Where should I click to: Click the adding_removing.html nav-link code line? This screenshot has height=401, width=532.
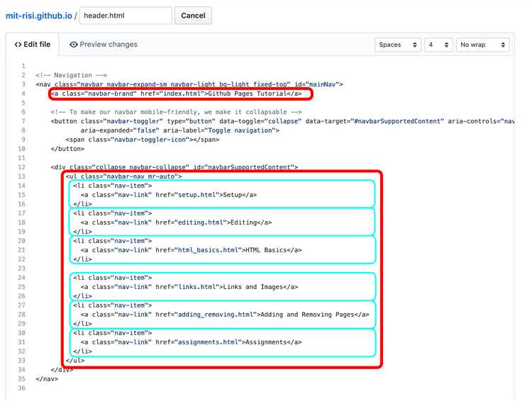[x=224, y=315]
